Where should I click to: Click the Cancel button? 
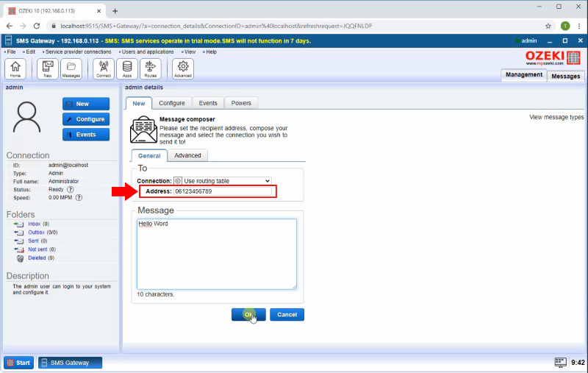pos(287,314)
